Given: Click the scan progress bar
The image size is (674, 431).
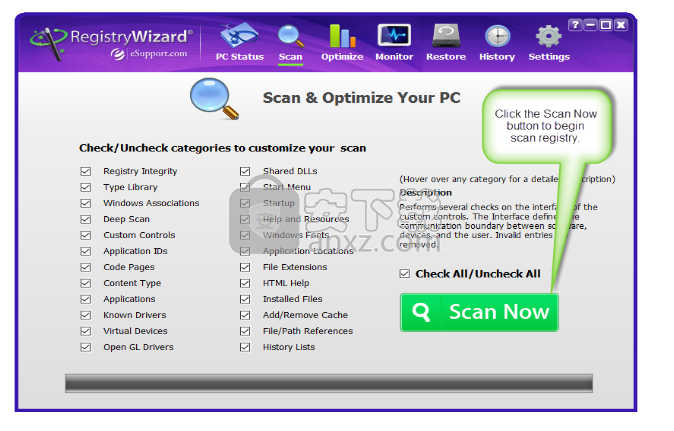Looking at the screenshot, I should tap(329, 383).
